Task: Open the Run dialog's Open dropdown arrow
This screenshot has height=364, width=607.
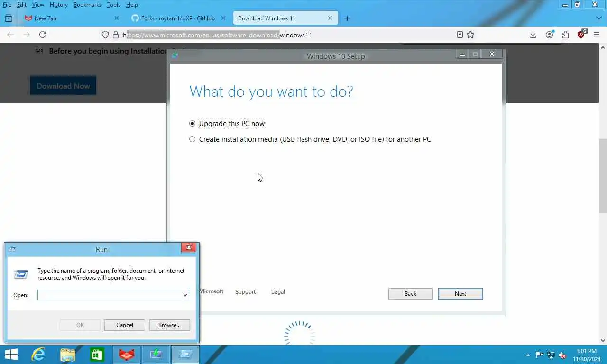Action: click(x=185, y=295)
